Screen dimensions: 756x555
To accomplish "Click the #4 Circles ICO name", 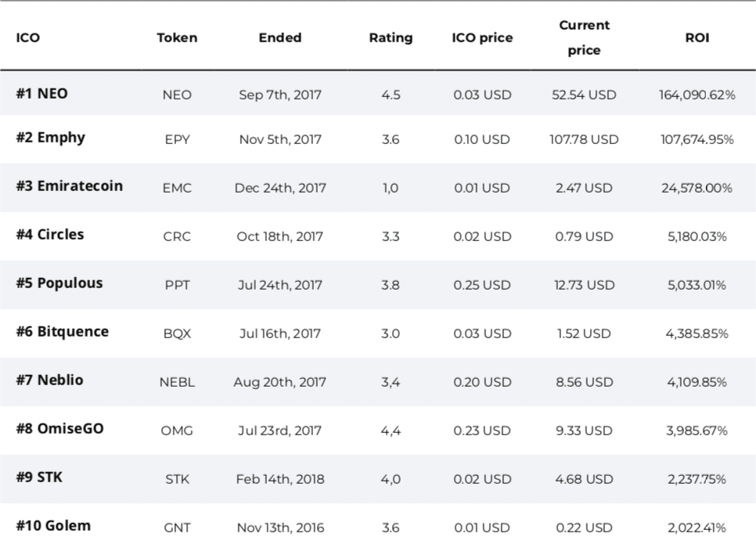I will pyautogui.click(x=50, y=235).
